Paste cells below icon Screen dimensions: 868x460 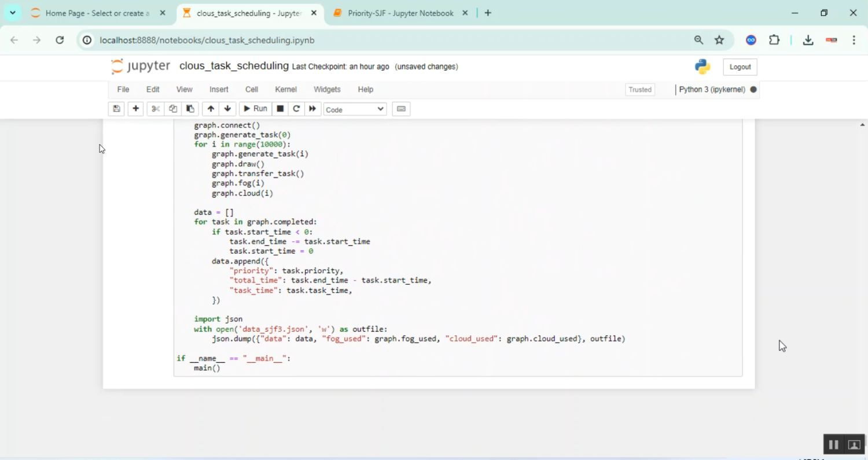click(x=190, y=109)
